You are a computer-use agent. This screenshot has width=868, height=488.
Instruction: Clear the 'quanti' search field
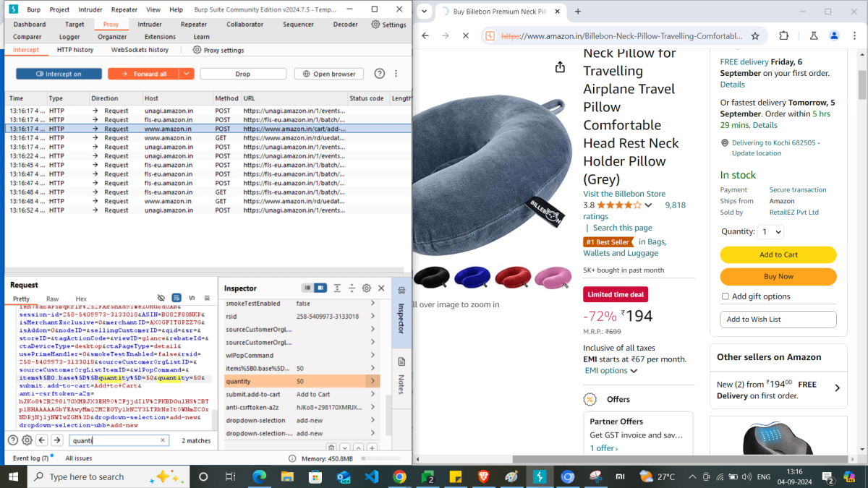[163, 440]
